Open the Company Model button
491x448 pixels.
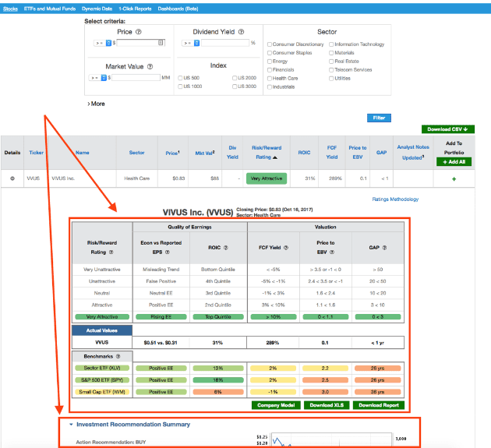click(276, 405)
